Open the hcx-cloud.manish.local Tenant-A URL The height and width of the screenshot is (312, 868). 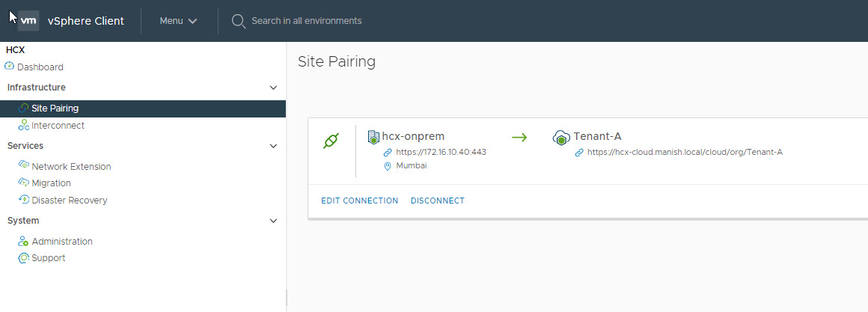(x=684, y=153)
